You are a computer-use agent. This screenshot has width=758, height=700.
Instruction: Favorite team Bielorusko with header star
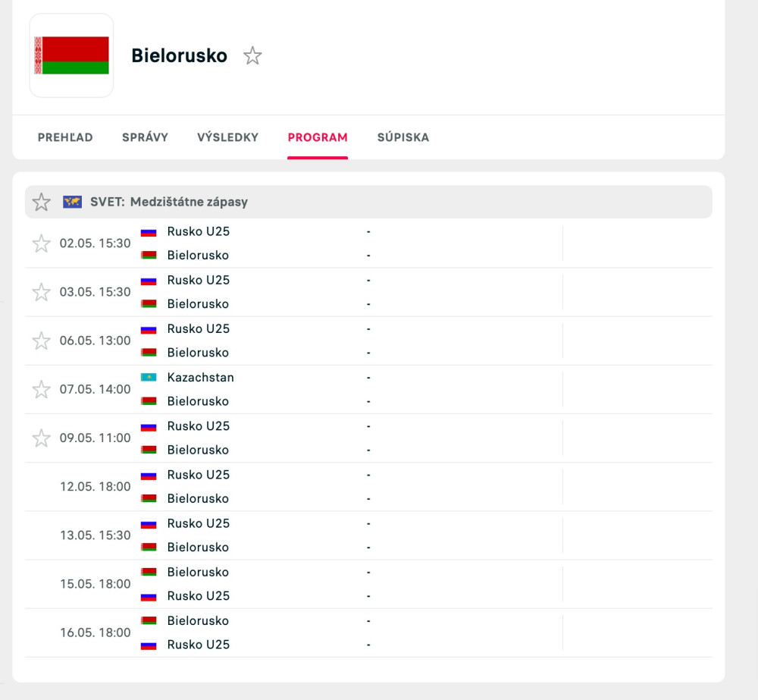(252, 55)
